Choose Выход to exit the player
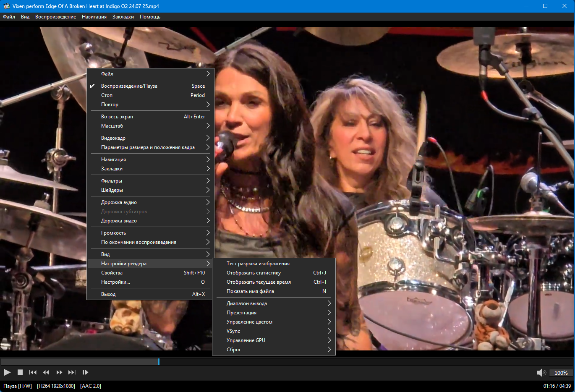Viewport: 575px width, 392px height. click(108, 294)
